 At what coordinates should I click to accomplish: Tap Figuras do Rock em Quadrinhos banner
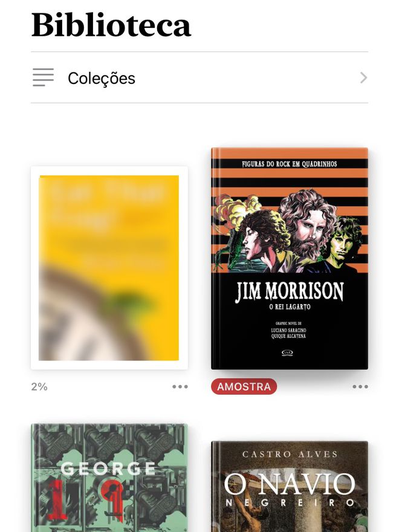tap(290, 164)
